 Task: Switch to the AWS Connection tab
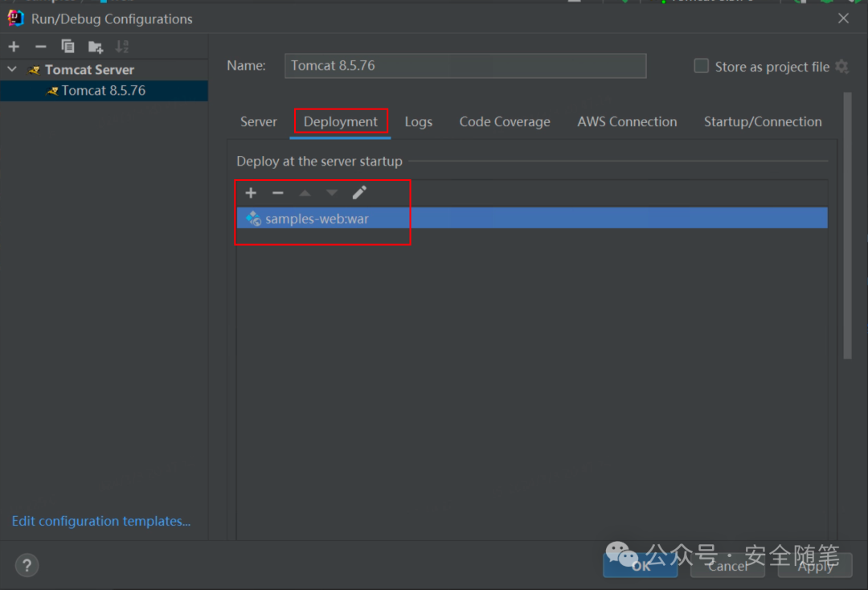click(627, 121)
